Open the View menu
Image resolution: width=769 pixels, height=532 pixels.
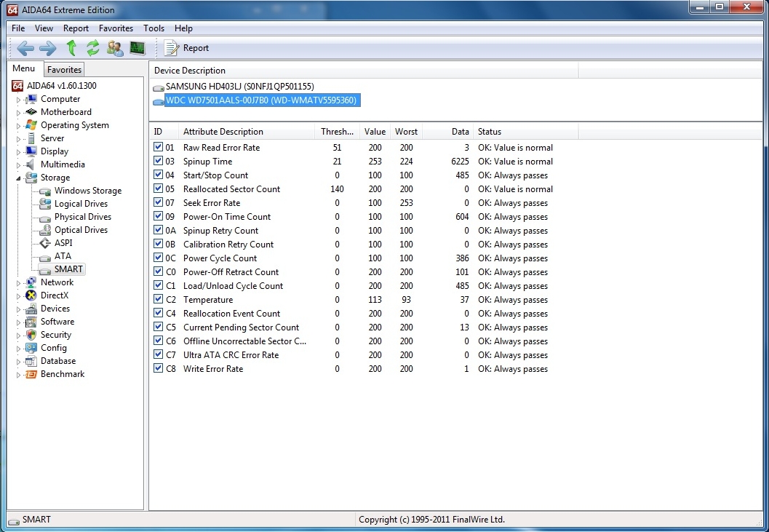(x=44, y=28)
